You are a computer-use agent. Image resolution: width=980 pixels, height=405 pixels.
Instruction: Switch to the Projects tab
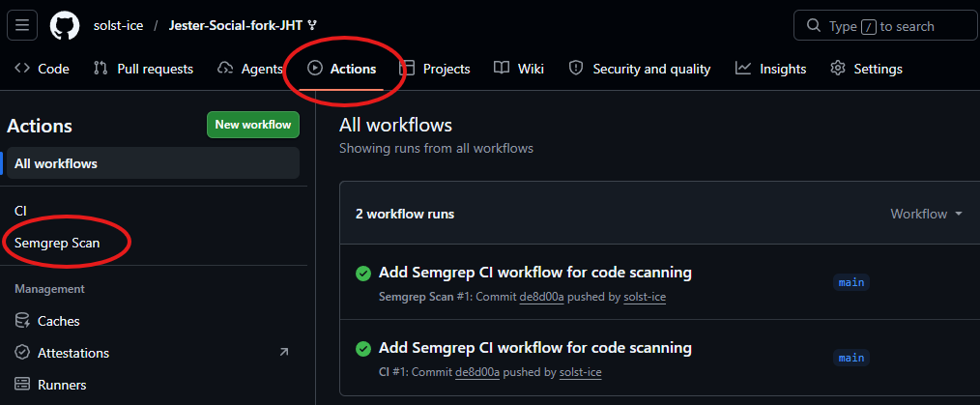435,69
